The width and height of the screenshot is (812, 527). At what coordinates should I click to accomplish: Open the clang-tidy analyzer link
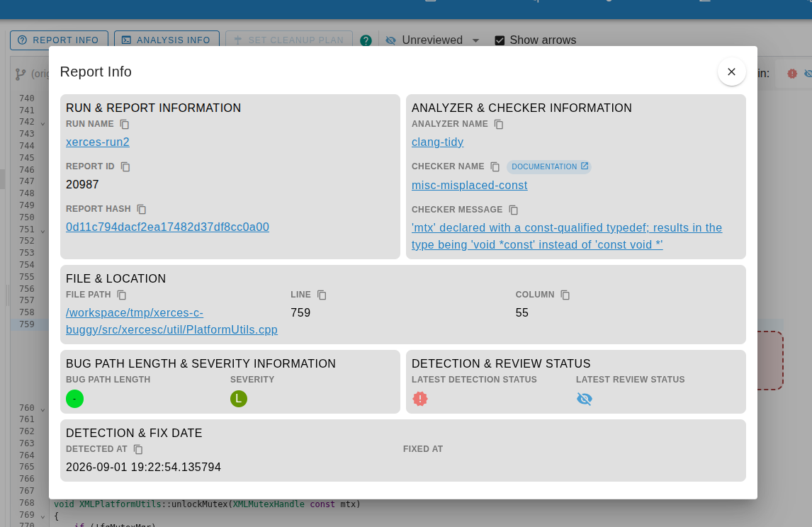(438, 142)
